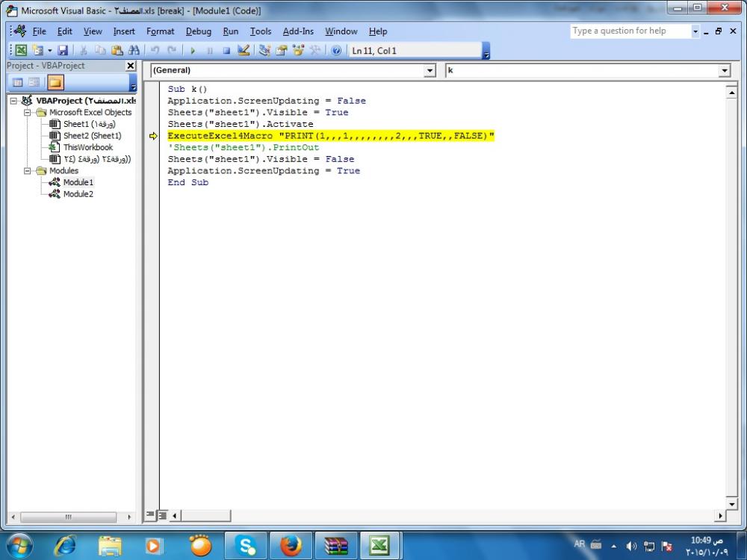Open the Tools menu
Screen dimensions: 747x560
click(x=261, y=31)
